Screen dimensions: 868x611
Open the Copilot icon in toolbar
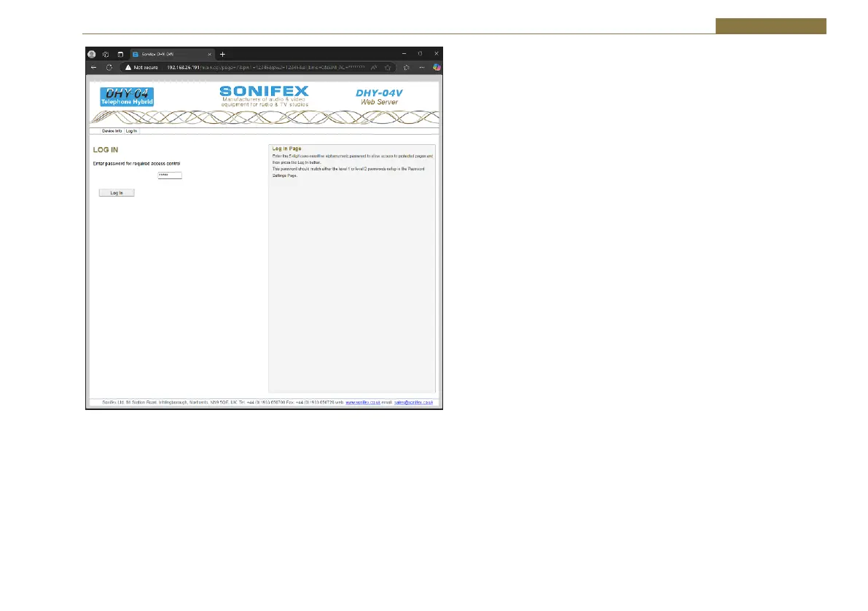pos(437,67)
